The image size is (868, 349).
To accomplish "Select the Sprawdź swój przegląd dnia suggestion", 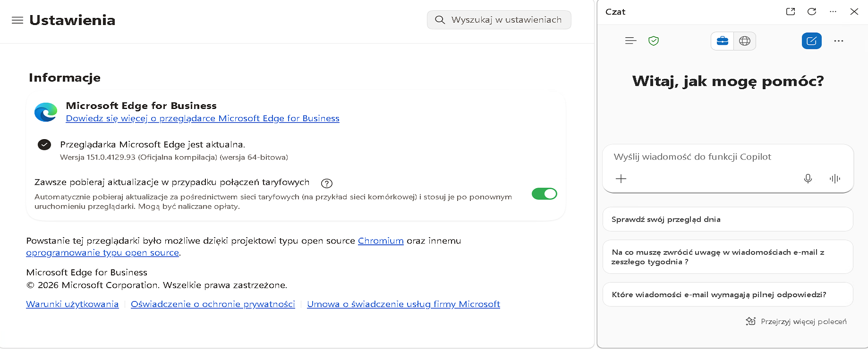I will point(728,219).
